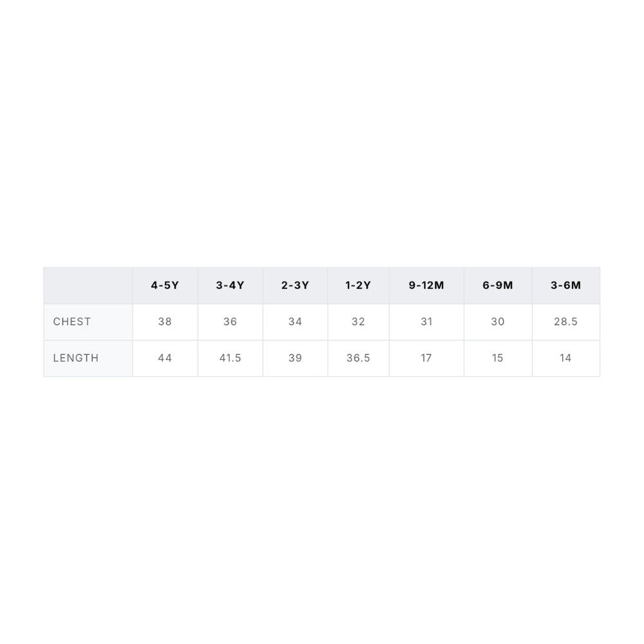Viewport: 644px width, 644px height.
Task: Click length value 41.5 for 3-4Y
Action: [x=230, y=358]
